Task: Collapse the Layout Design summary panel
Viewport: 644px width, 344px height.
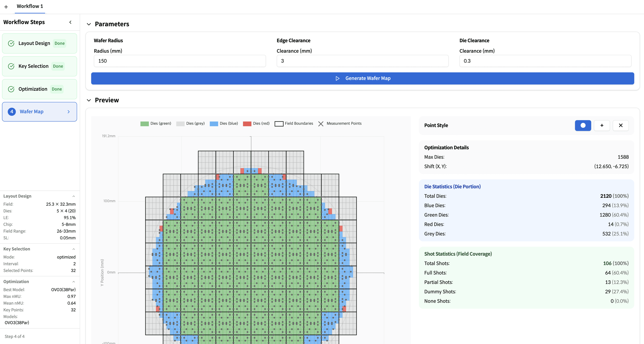Action: 74,196
